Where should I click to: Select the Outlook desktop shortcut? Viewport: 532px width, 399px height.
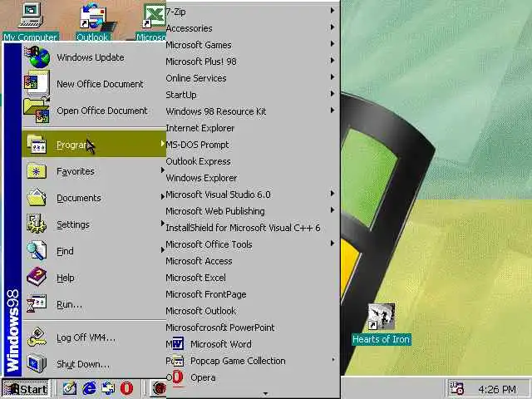point(92,21)
